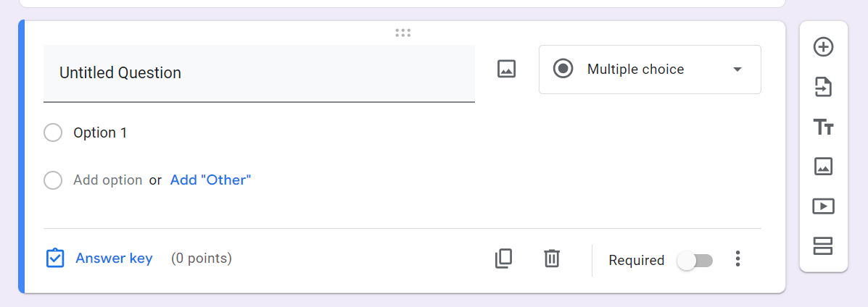The image size is (868, 307).
Task: Delete the question using the trash icon
Action: click(x=552, y=258)
